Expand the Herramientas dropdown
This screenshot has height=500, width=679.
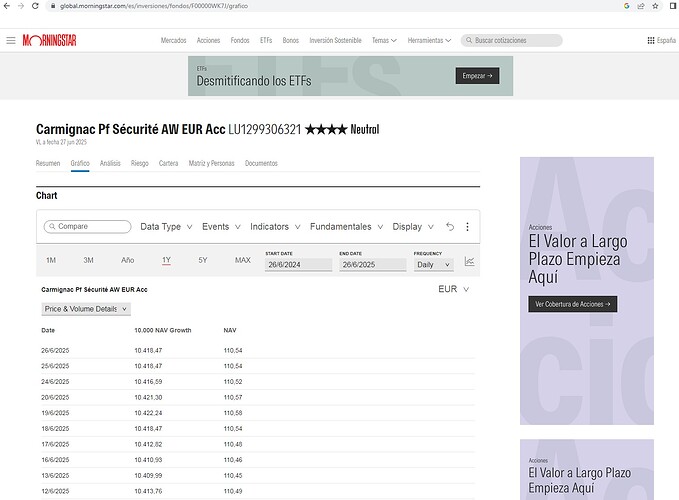[429, 40]
